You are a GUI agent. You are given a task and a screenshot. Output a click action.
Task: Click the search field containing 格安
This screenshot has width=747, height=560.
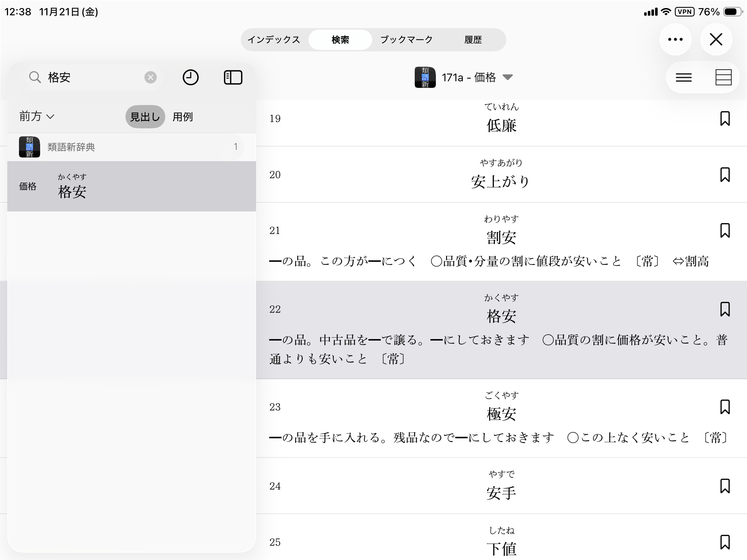point(91,77)
